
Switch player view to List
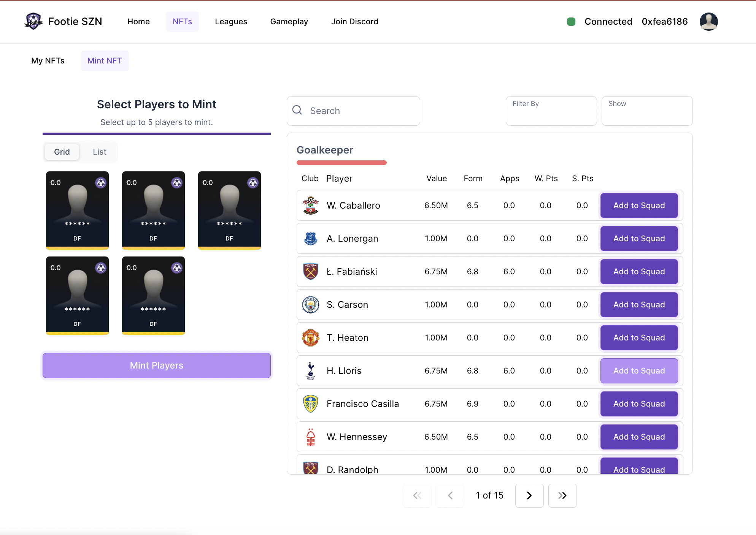click(100, 152)
